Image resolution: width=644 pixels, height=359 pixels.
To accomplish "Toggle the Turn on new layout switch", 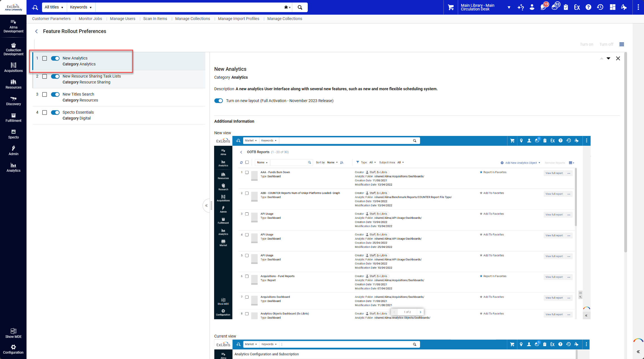I will point(219,101).
